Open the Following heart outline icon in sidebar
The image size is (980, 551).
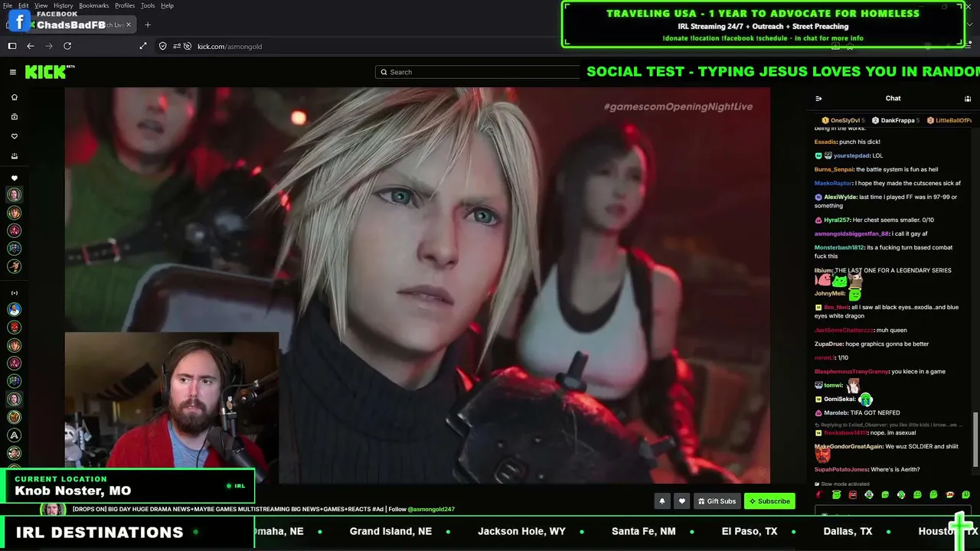coord(14,136)
